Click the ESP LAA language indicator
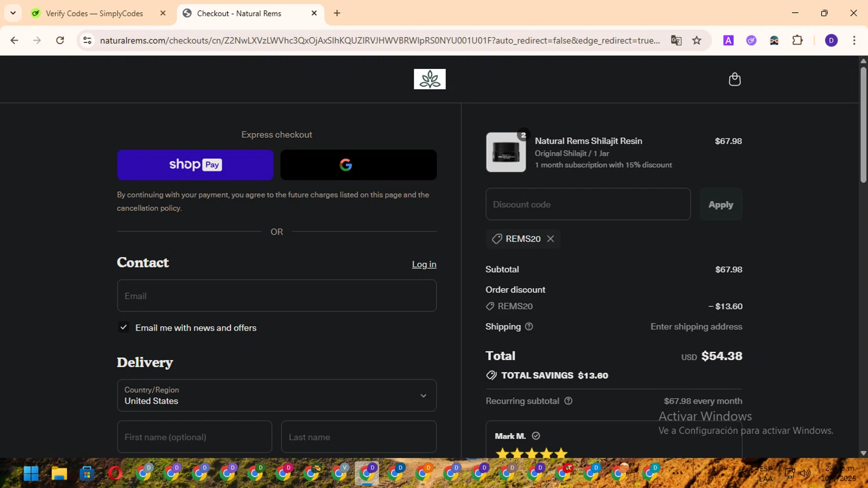868x488 pixels. click(766, 474)
